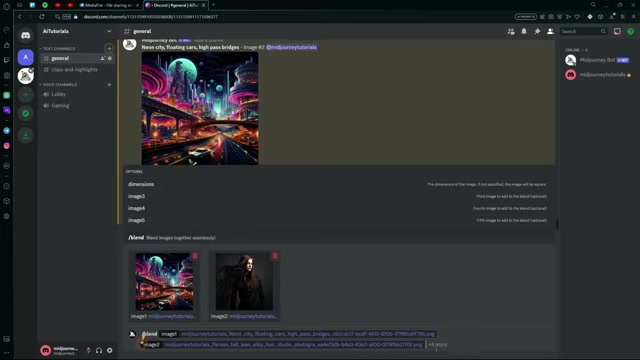Toggle microphone mute in user panel
The width and height of the screenshot is (640, 360).
[x=88, y=350]
